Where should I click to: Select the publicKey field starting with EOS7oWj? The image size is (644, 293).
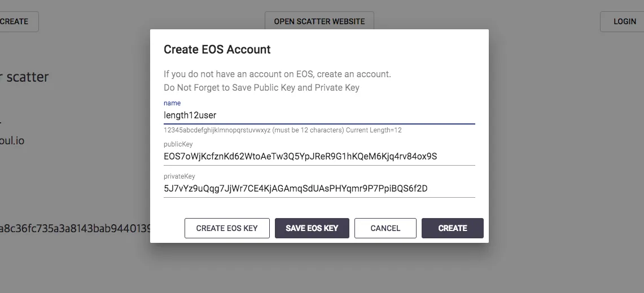click(319, 157)
